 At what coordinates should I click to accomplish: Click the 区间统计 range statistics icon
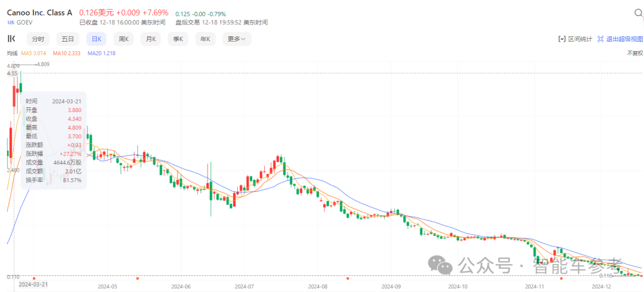[x=575, y=39]
